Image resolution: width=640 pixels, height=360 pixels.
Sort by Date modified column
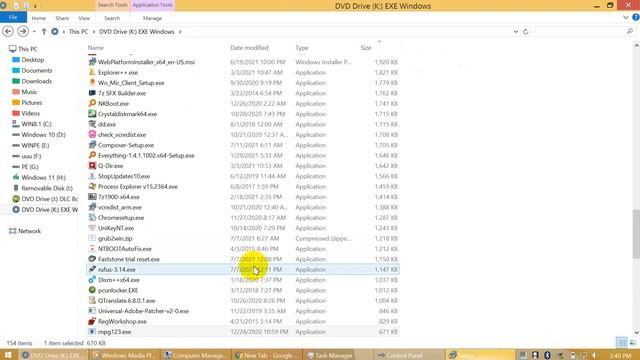[x=249, y=48]
